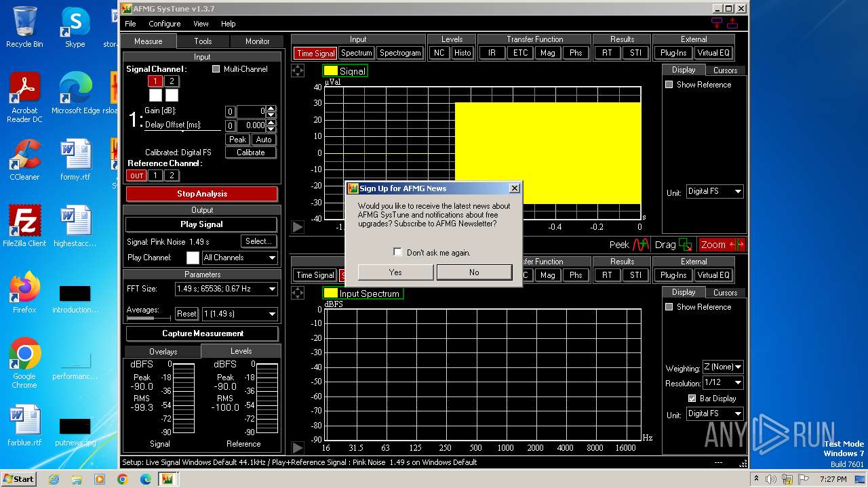Open the Firefox desktop icon
This screenshot has height=488, width=868.
[24, 293]
